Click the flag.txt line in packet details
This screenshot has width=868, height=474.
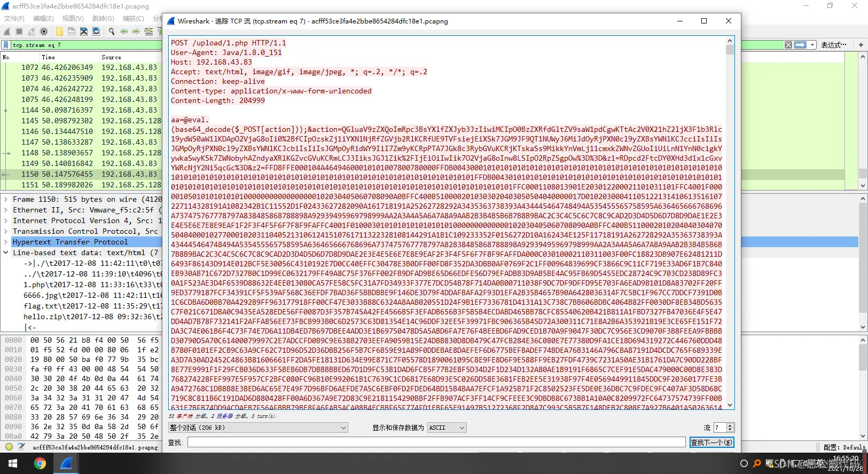pyautogui.click(x=92, y=306)
